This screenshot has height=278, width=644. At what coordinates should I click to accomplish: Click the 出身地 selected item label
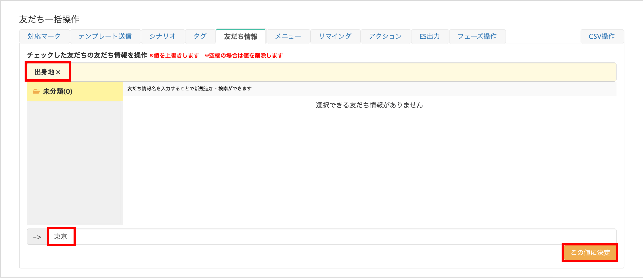pyautogui.click(x=44, y=72)
